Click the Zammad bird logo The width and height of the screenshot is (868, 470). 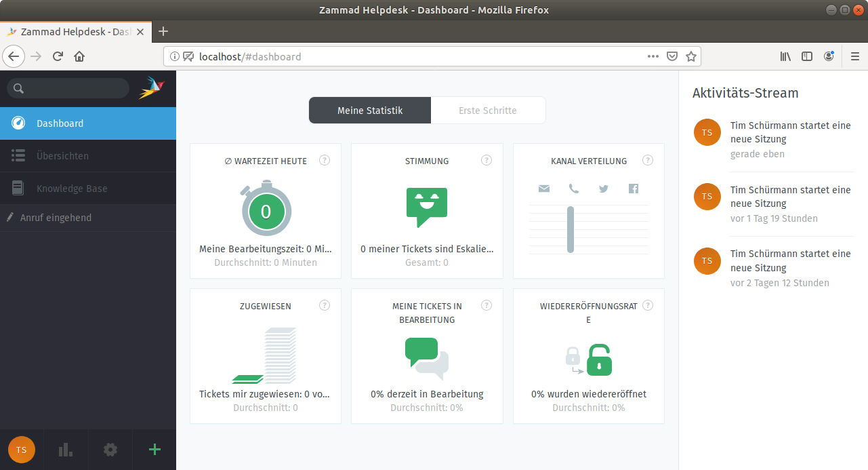[152, 88]
